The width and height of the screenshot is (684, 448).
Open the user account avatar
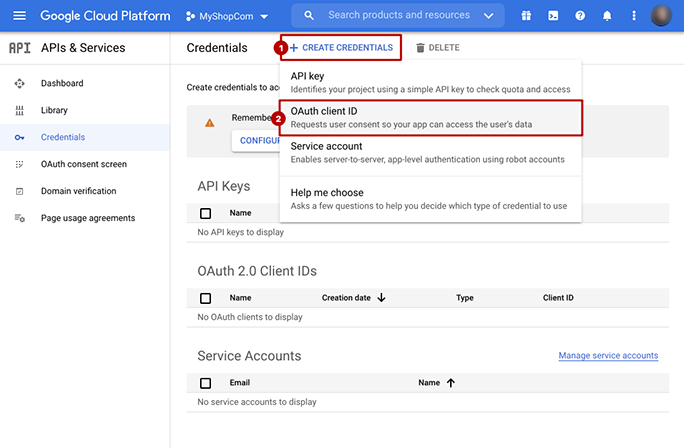click(x=661, y=16)
